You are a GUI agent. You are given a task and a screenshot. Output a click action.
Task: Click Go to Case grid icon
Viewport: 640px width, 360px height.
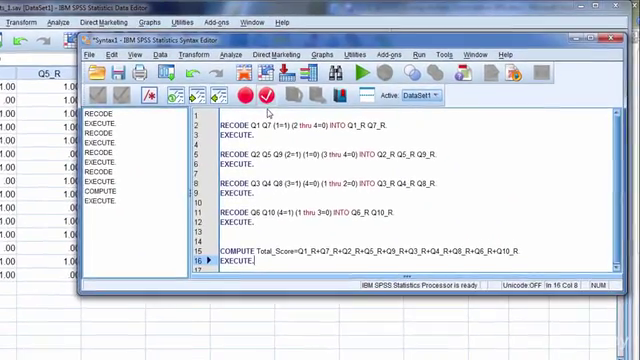[x=266, y=73]
